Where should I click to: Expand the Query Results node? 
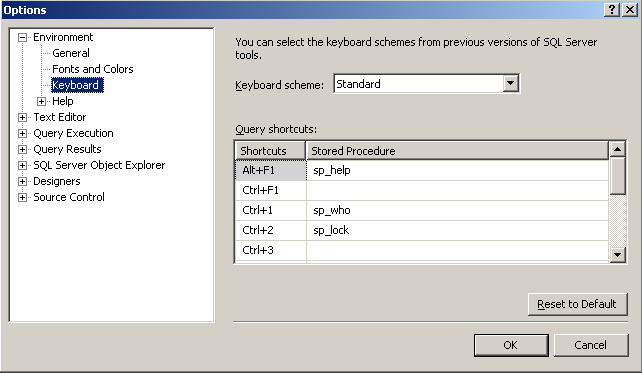[x=23, y=149]
